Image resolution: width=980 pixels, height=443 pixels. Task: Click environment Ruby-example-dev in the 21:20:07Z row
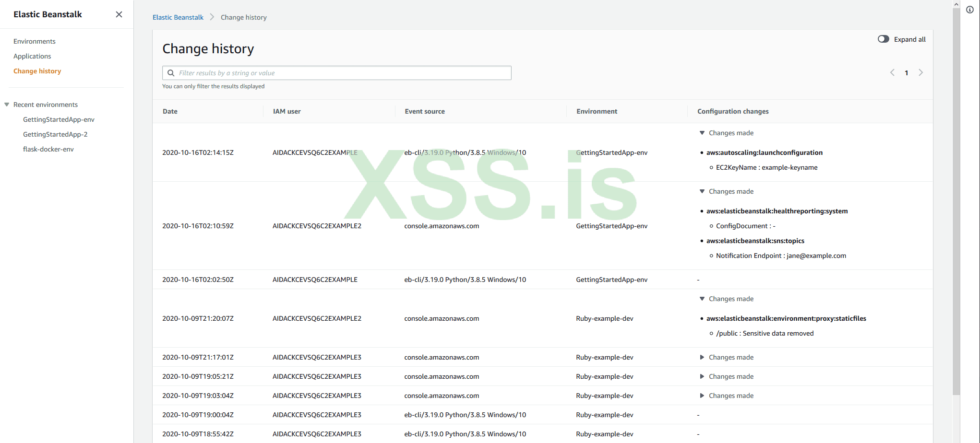point(605,318)
